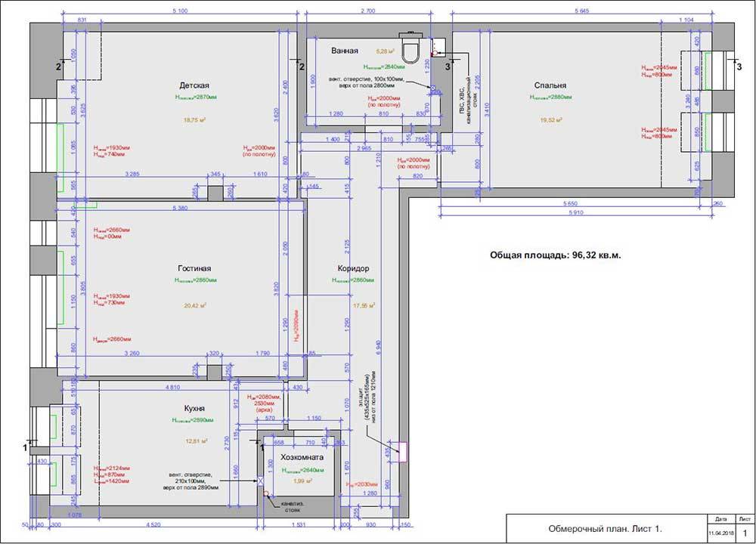756x544 pixels.
Task: Select the 'Нпотолка=2880мм' bedroom ceiling height
Action: click(x=550, y=97)
